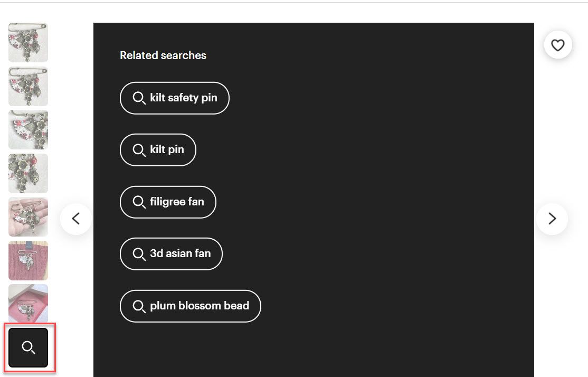
Task: Search for 'kilt safety pin' text
Action: (183, 98)
